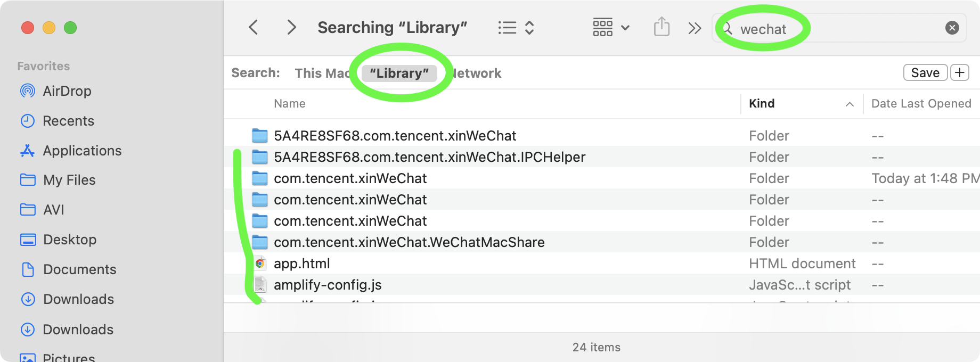Viewport: 980px width, 362px height.
Task: Select the "Library" search scope
Action: 399,73
